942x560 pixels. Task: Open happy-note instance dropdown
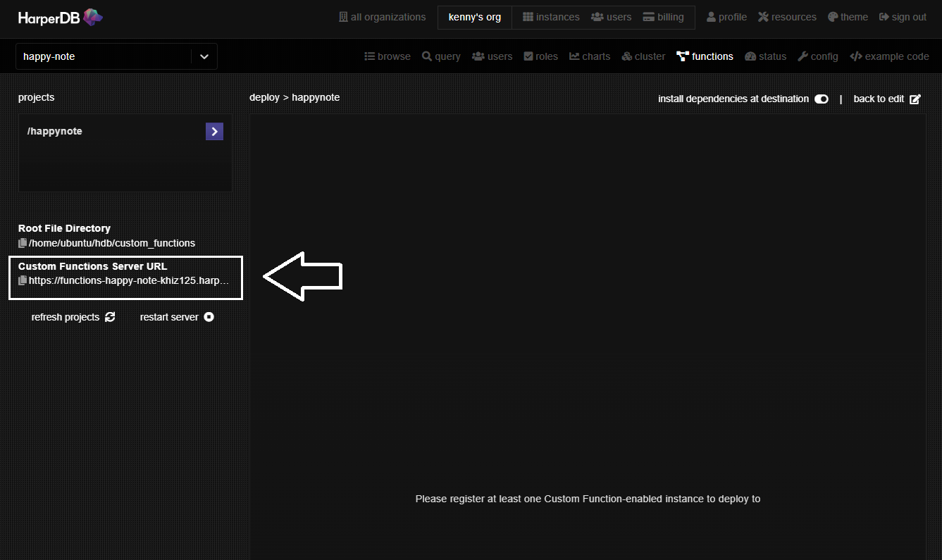point(116,56)
